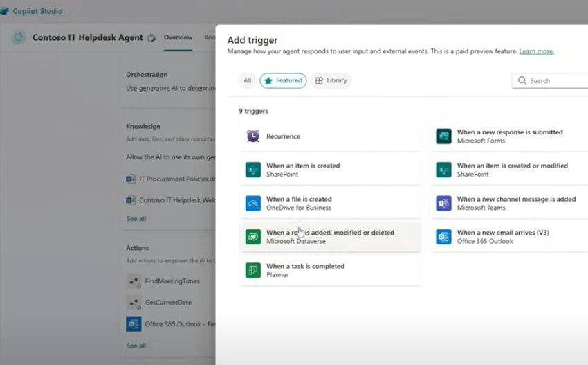
Task: Click FindMeetingTimes action name
Action: 172,281
